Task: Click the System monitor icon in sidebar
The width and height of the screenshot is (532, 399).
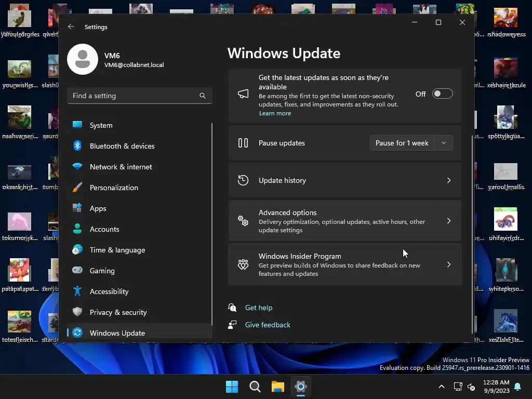Action: pos(77,125)
